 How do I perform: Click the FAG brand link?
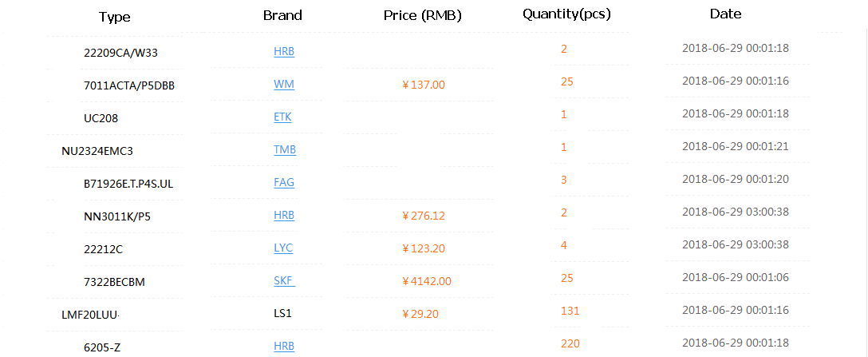click(283, 182)
